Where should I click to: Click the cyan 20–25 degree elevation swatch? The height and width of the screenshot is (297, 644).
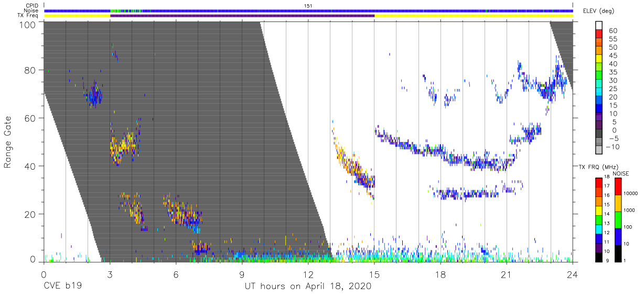[x=600, y=93]
